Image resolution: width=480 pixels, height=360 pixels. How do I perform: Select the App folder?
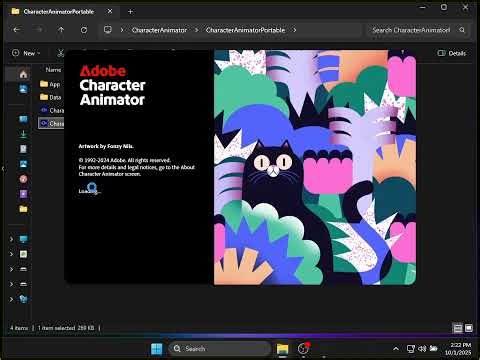coord(51,84)
